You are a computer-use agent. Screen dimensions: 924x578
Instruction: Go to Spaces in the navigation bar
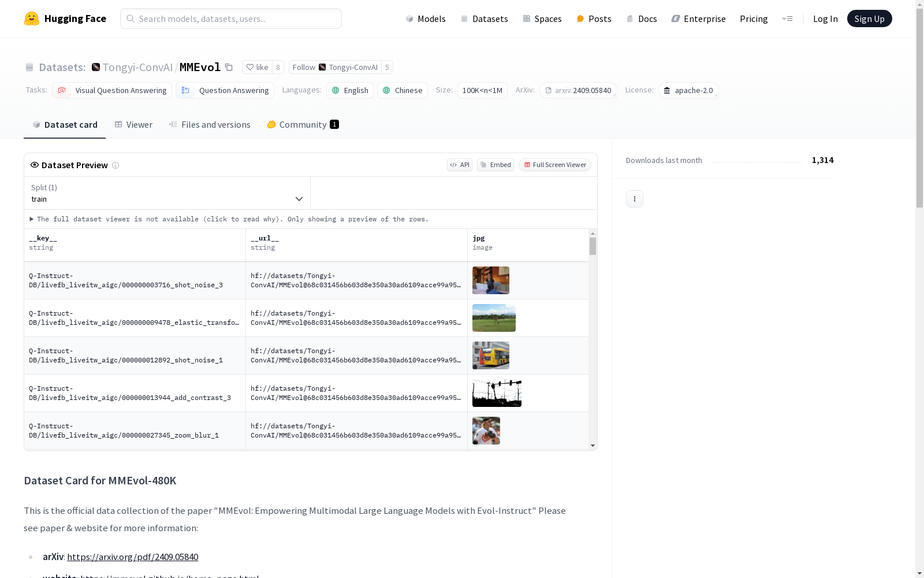[542, 18]
